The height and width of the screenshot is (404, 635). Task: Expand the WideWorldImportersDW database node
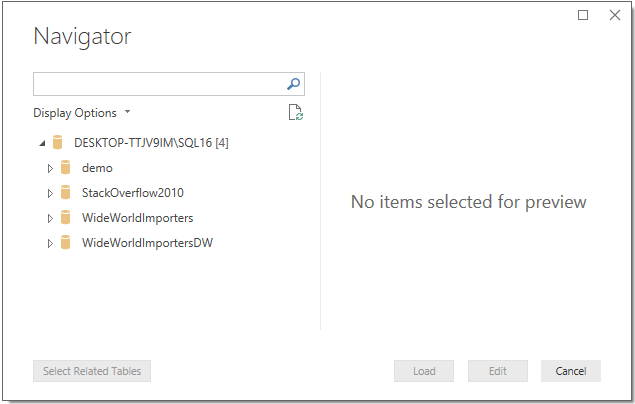(50, 243)
